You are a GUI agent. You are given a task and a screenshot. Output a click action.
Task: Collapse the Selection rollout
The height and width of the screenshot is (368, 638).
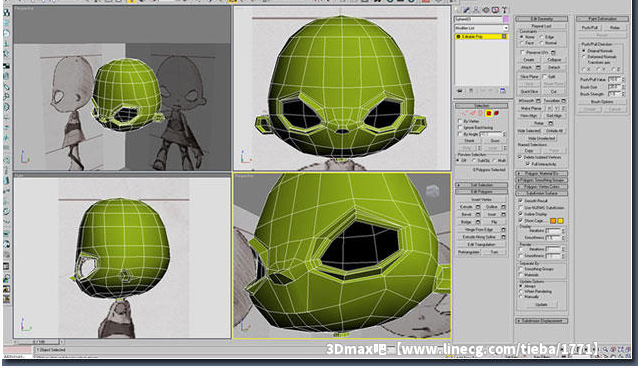coord(481,105)
